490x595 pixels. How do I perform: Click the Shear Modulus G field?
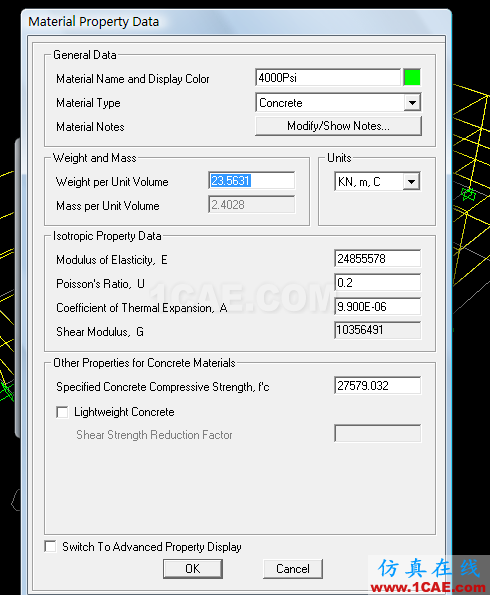377,330
